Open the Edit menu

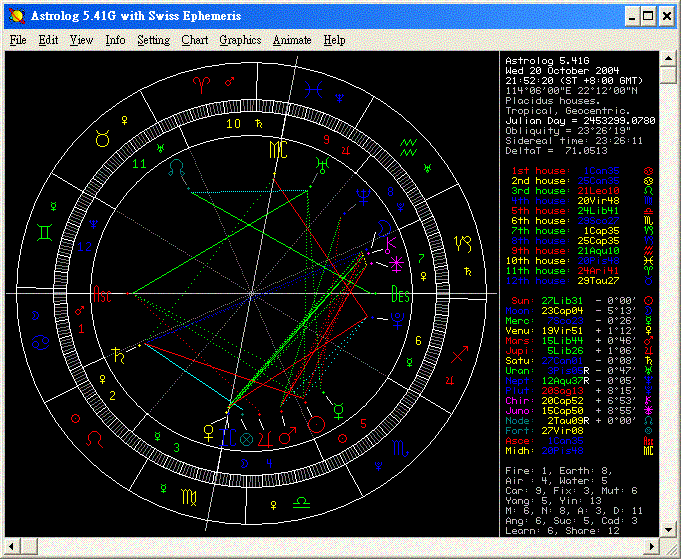point(48,40)
